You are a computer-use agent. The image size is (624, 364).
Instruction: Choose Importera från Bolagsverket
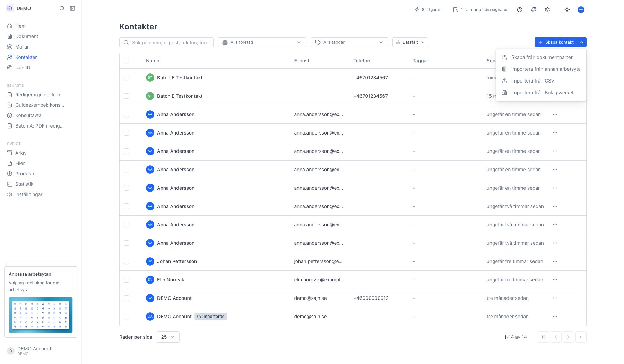[541, 93]
